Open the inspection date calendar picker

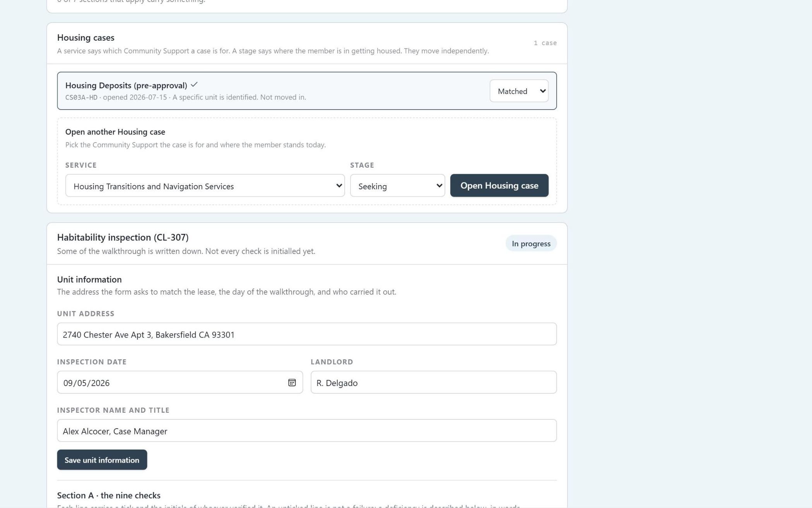coord(292,383)
